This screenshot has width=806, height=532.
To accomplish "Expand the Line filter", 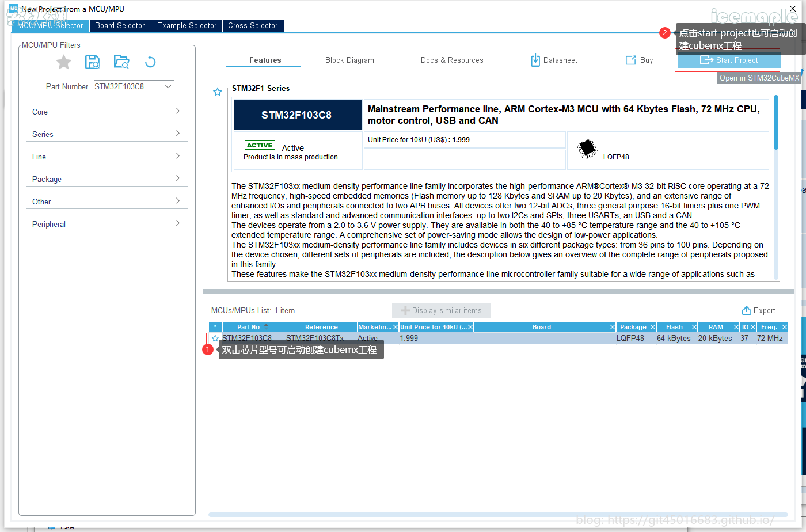I will point(107,157).
